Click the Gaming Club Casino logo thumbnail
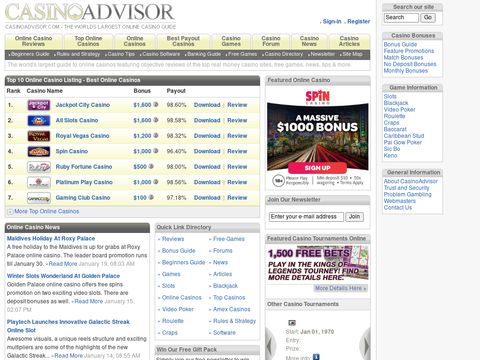The height and width of the screenshot is (360, 480). (x=39, y=198)
